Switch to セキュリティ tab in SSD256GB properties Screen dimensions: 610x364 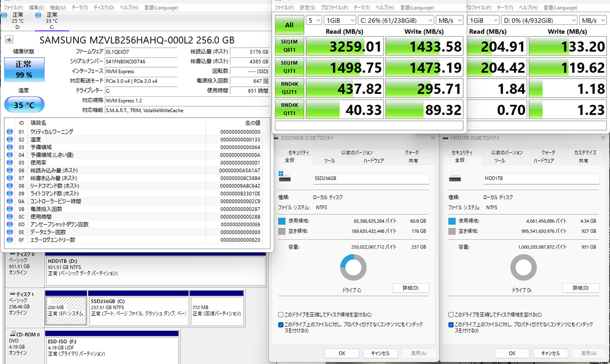pyautogui.click(x=299, y=152)
